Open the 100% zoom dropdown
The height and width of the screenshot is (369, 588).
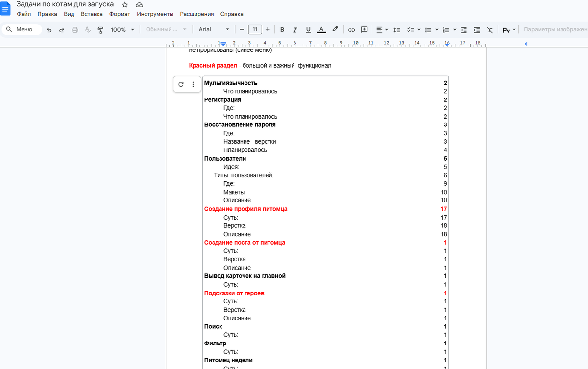pyautogui.click(x=122, y=30)
